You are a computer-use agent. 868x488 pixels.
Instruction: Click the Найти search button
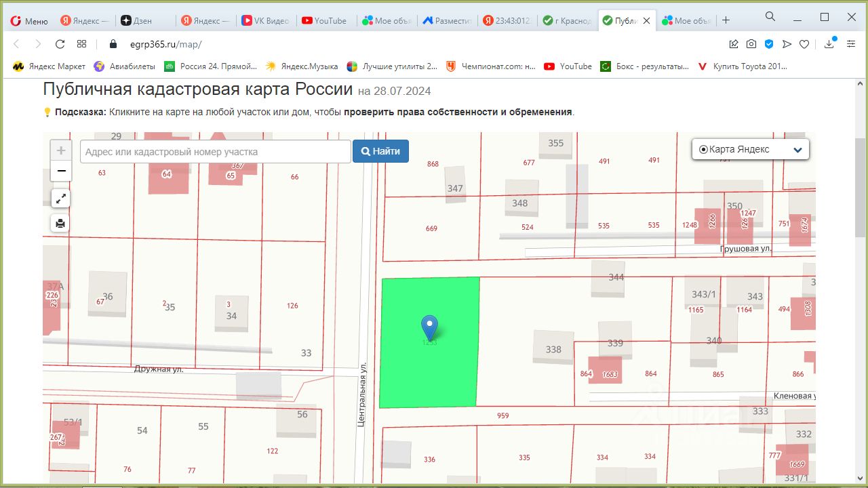380,152
